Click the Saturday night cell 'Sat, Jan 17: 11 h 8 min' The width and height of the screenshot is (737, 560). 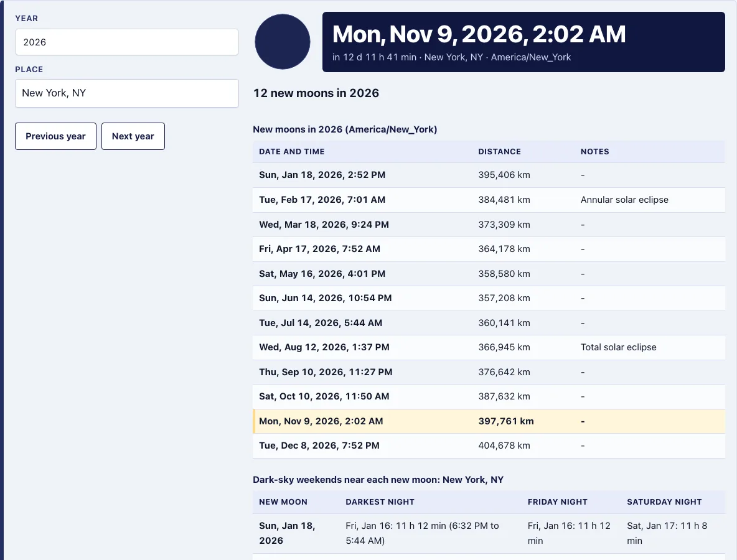point(667,533)
